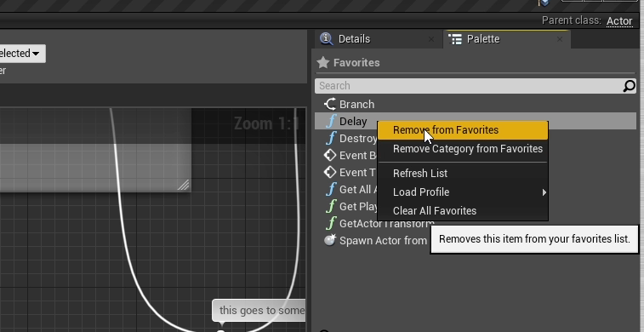Open the selected debug object dropdown
Viewport: 644px width, 332px height.
22,54
